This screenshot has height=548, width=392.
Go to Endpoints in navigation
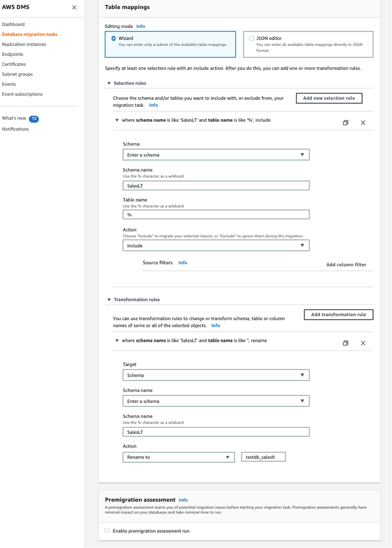tap(12, 55)
